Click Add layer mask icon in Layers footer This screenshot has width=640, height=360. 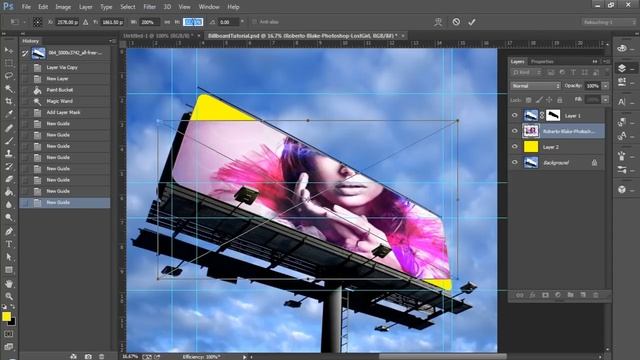click(x=545, y=295)
